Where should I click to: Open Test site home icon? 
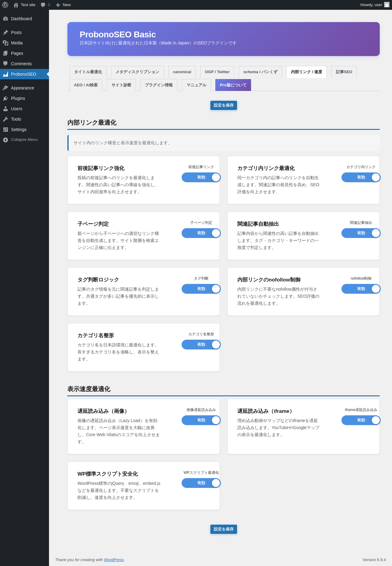pos(16,5)
